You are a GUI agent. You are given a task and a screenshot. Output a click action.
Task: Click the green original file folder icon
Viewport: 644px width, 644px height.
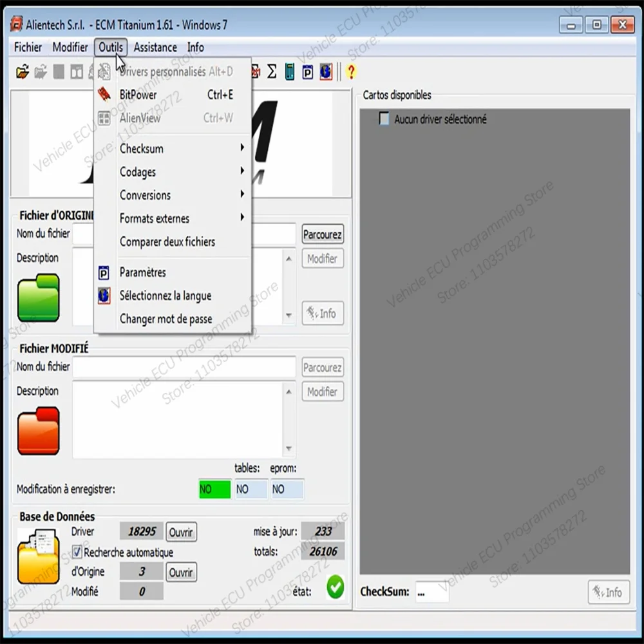coord(39,298)
